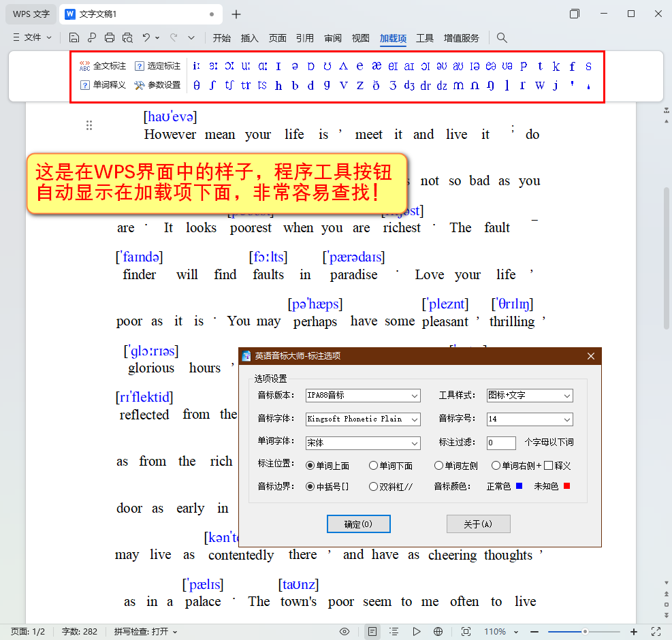Switch to outline view icon in status bar
This screenshot has width=672, height=640.
click(x=394, y=631)
